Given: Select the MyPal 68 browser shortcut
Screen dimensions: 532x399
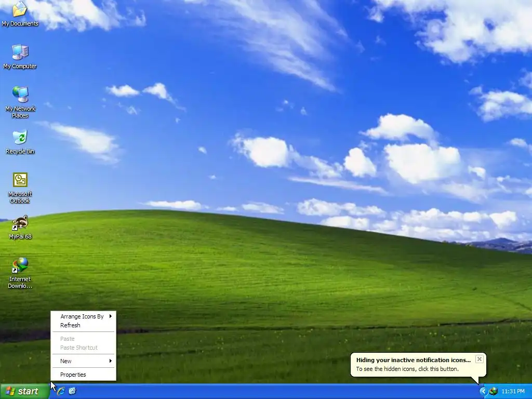Looking at the screenshot, I should 20,228.
